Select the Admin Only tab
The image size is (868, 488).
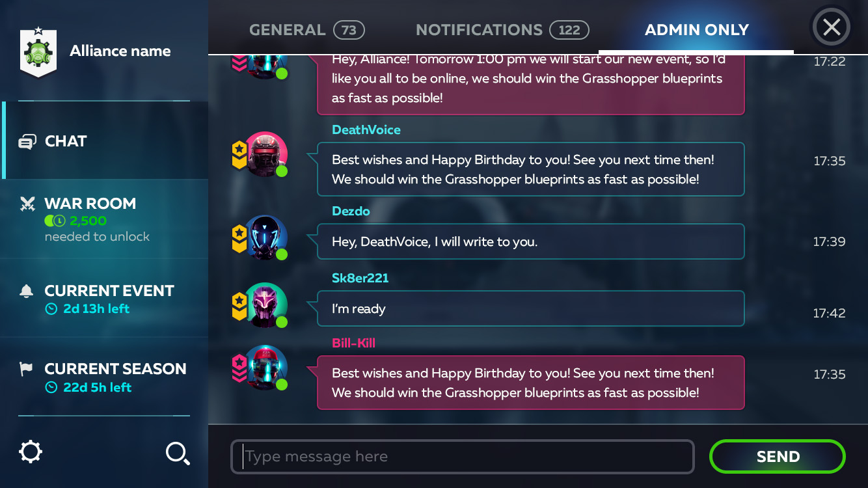point(696,30)
